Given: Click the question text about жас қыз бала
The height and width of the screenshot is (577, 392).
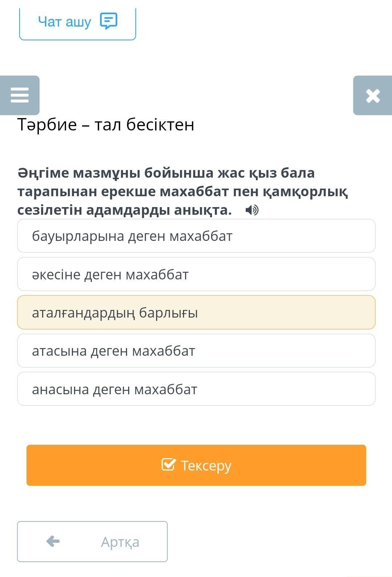Looking at the screenshot, I should coord(183,191).
